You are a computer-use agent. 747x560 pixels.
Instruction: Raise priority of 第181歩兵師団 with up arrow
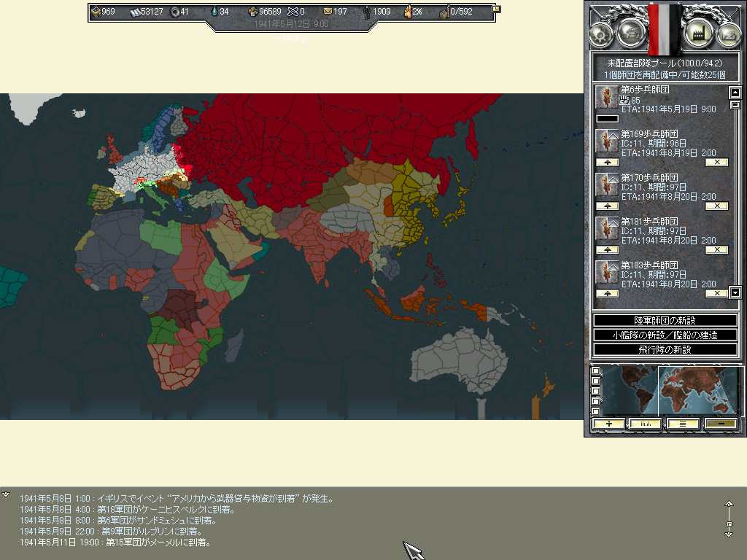point(608,250)
